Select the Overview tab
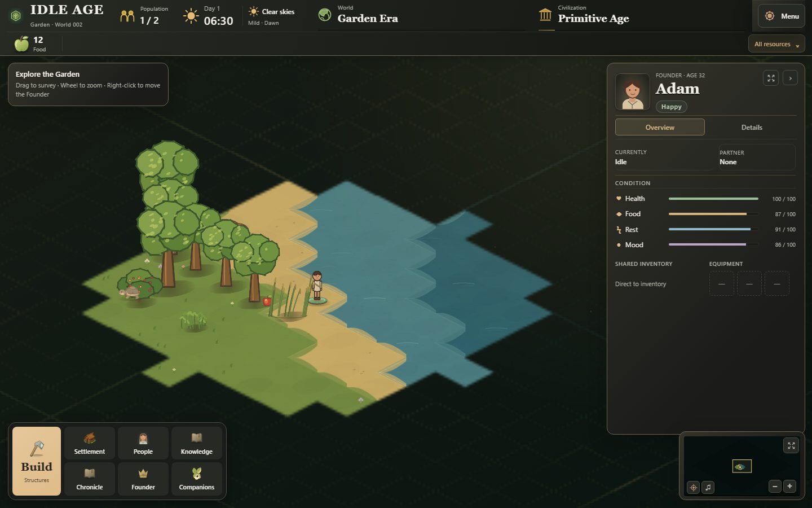812x508 pixels. 660,128
